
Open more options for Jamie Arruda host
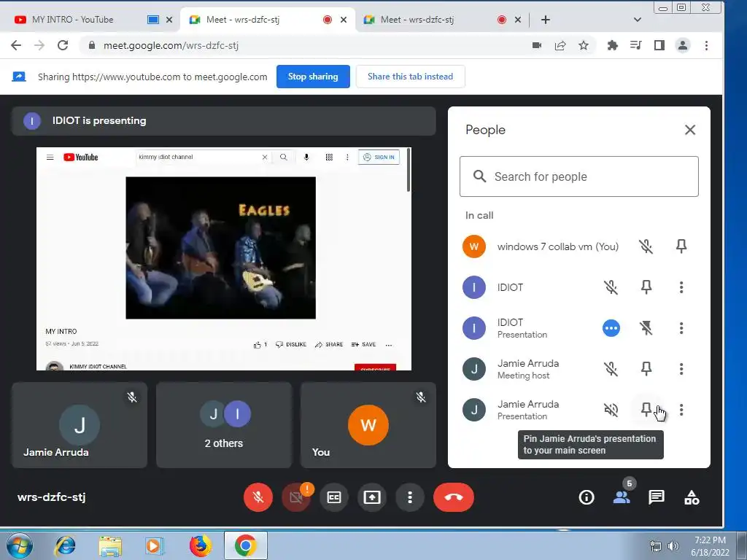click(681, 369)
